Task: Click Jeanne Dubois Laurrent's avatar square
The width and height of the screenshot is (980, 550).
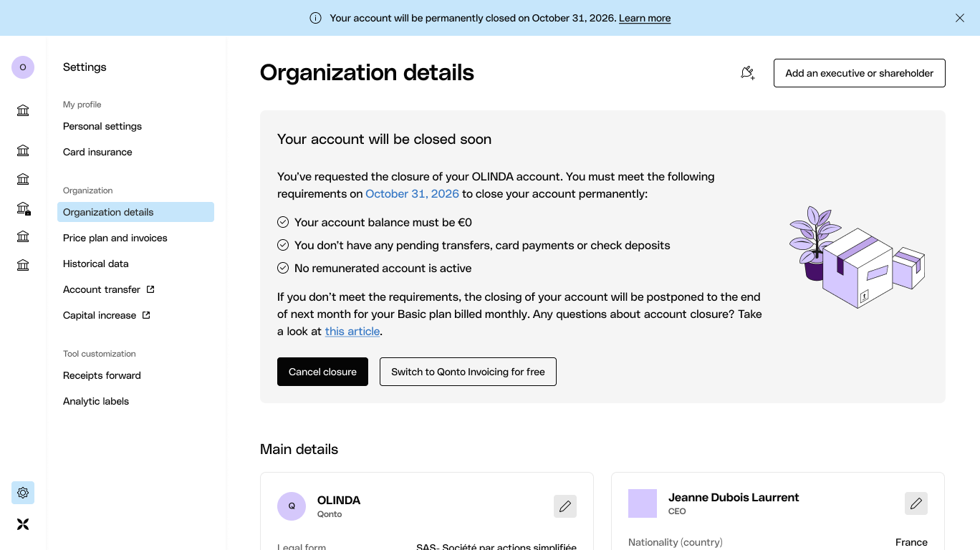Action: (643, 503)
